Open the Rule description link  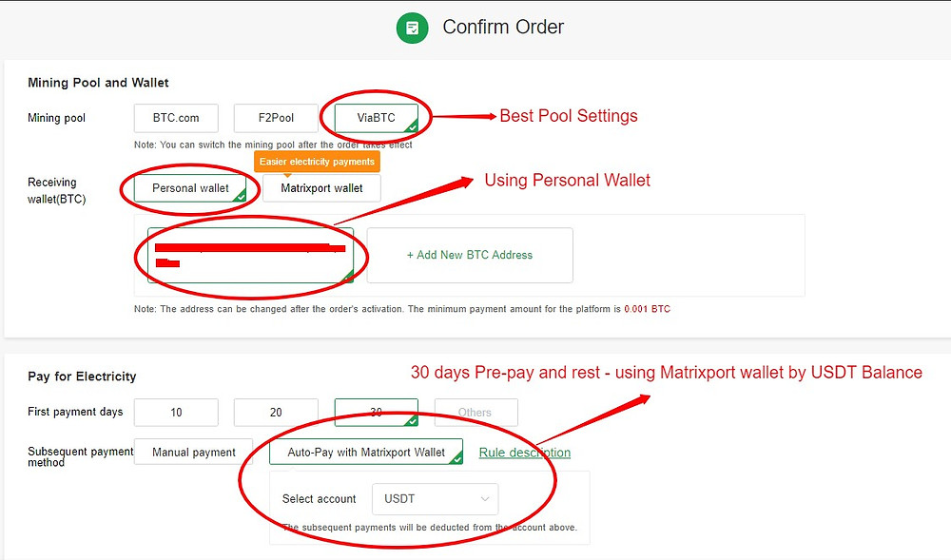[x=525, y=453]
